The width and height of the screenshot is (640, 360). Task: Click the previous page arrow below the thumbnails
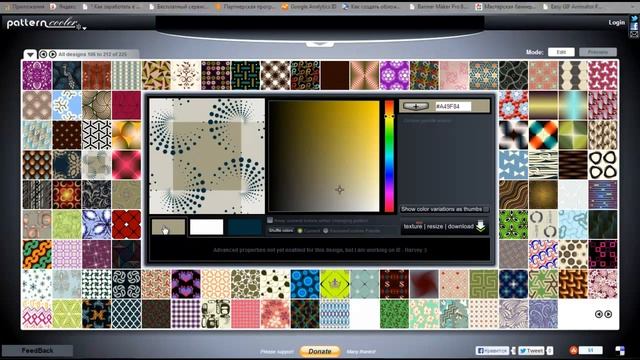(x=598, y=314)
